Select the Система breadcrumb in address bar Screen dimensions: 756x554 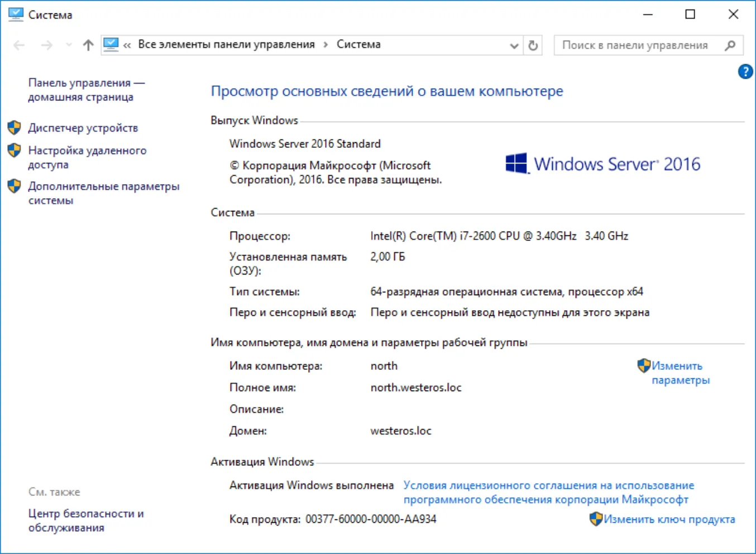(358, 45)
